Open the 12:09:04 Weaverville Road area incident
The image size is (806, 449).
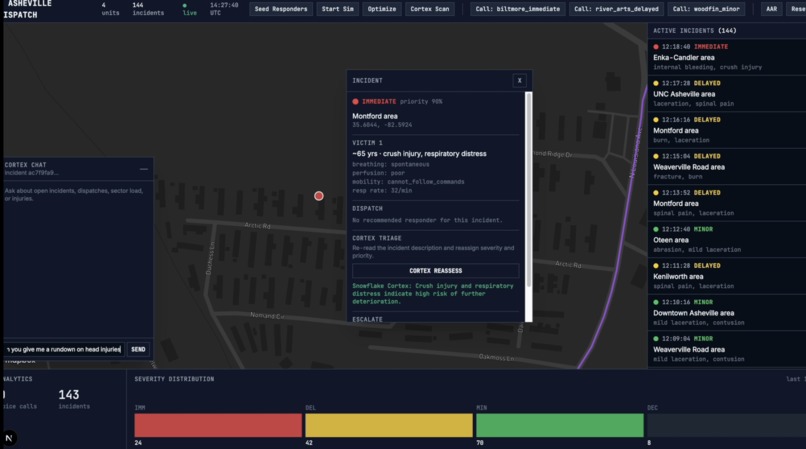726,349
